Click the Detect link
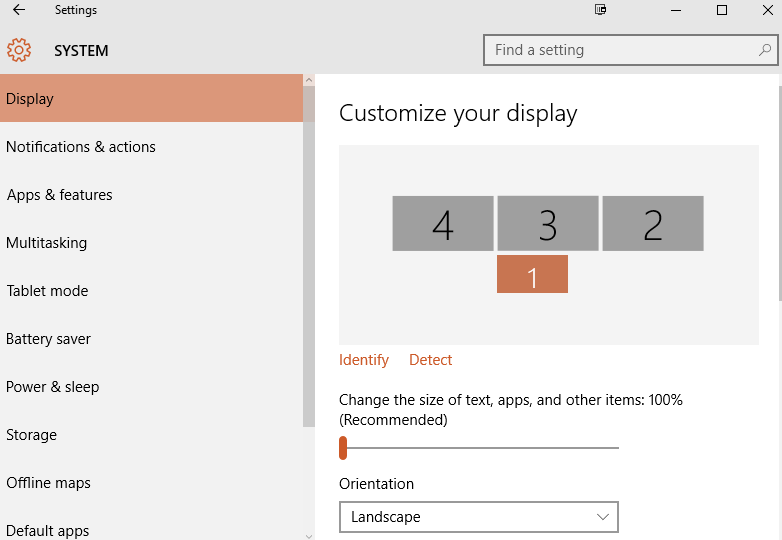This screenshot has height=540, width=782. click(430, 360)
